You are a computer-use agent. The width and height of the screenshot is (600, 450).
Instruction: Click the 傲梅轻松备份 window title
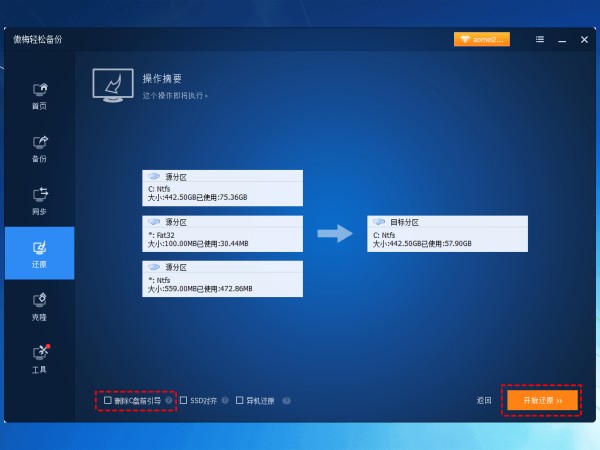pyautogui.click(x=38, y=39)
